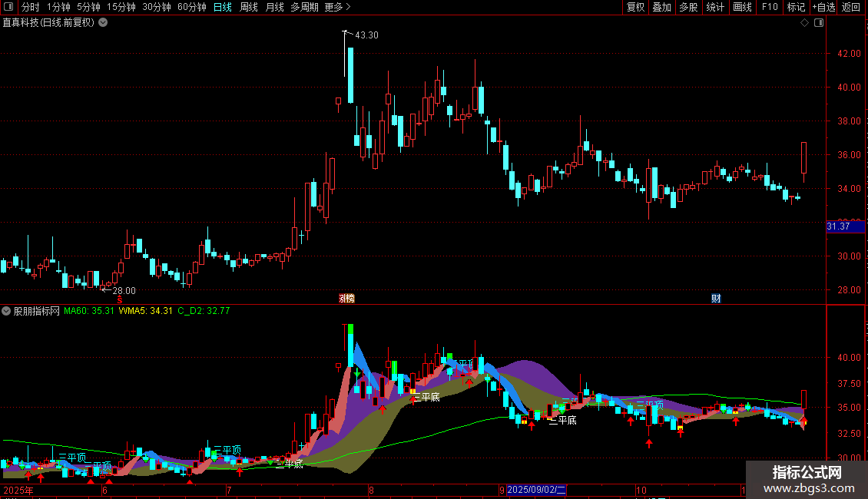868x499 pixels.
Task: Click the 财 finance marker on time axis
Action: tap(716, 299)
